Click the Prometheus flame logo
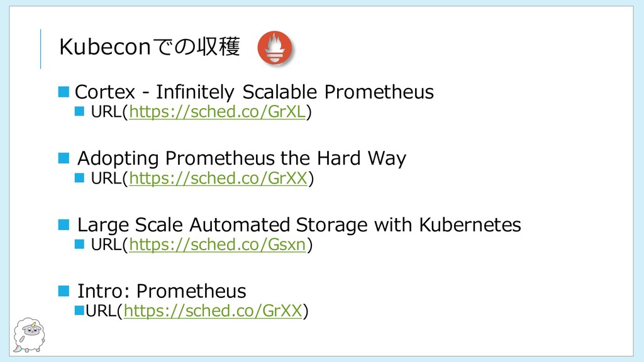 point(275,48)
